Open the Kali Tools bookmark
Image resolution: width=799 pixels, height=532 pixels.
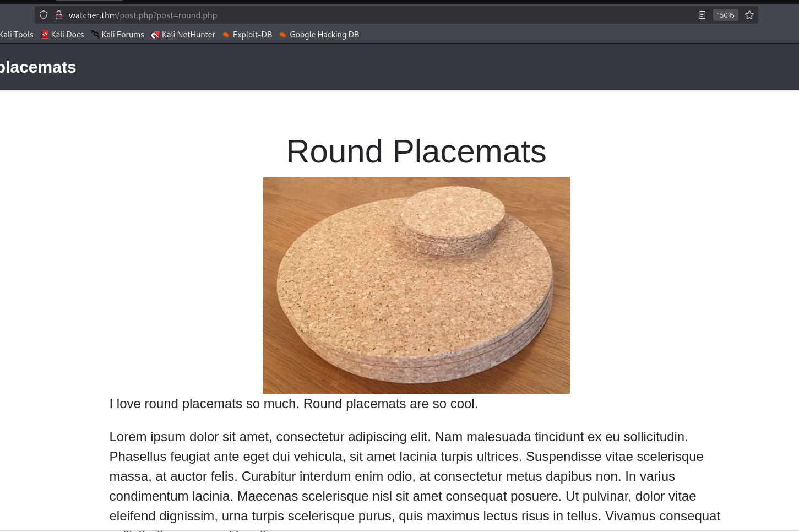point(17,35)
